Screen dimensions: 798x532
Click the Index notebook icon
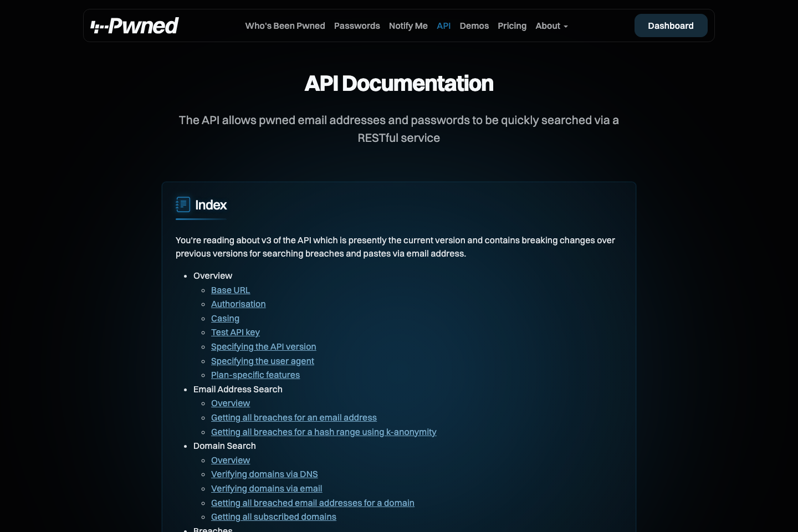(183, 204)
